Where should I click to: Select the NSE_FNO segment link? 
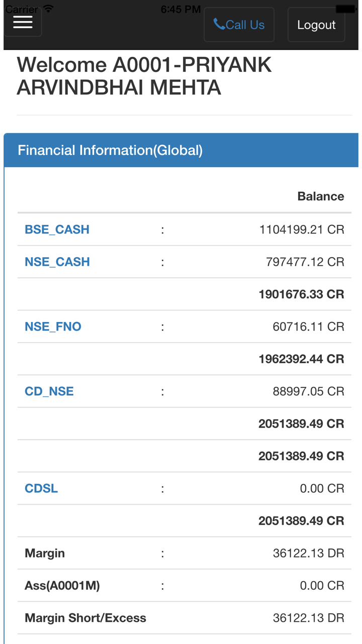click(x=53, y=327)
